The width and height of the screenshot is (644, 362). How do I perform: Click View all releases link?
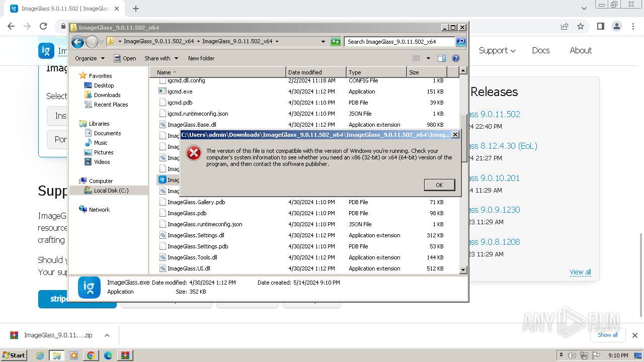pos(580,272)
